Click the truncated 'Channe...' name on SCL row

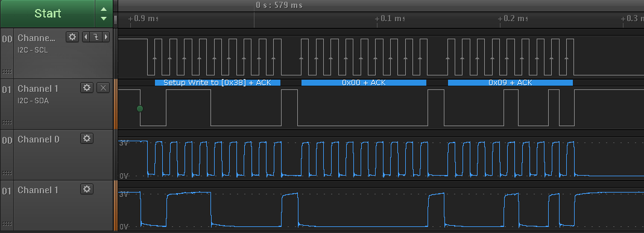click(36, 38)
